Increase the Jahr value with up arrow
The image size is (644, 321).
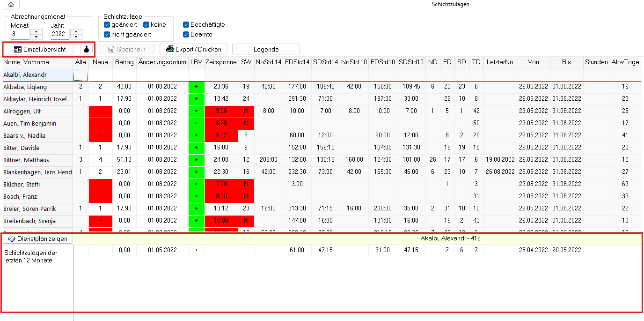click(x=76, y=31)
